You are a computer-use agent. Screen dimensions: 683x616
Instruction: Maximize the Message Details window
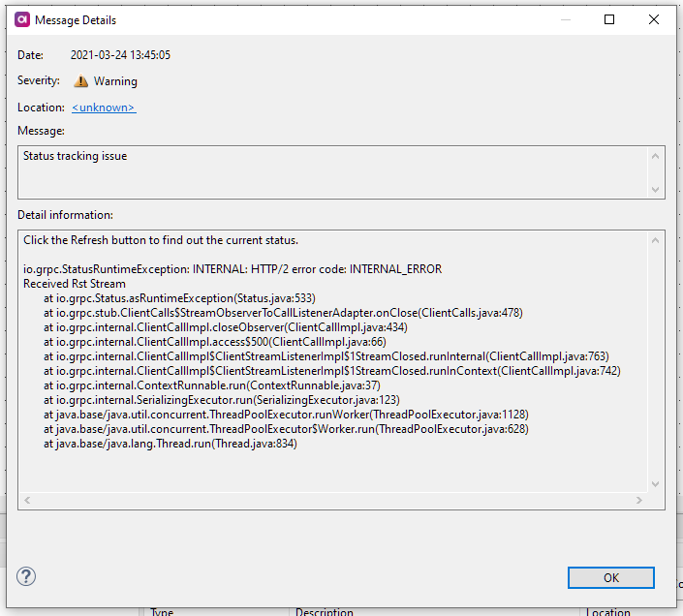pos(609,19)
